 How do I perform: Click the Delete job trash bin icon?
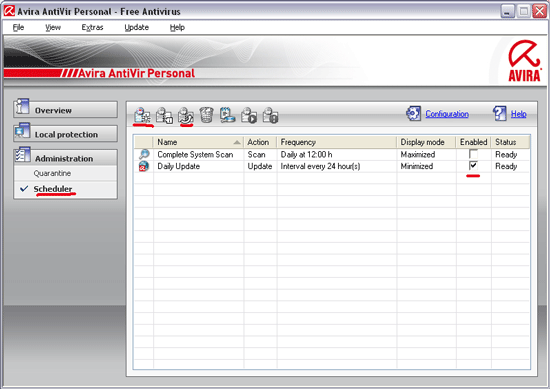click(x=207, y=115)
